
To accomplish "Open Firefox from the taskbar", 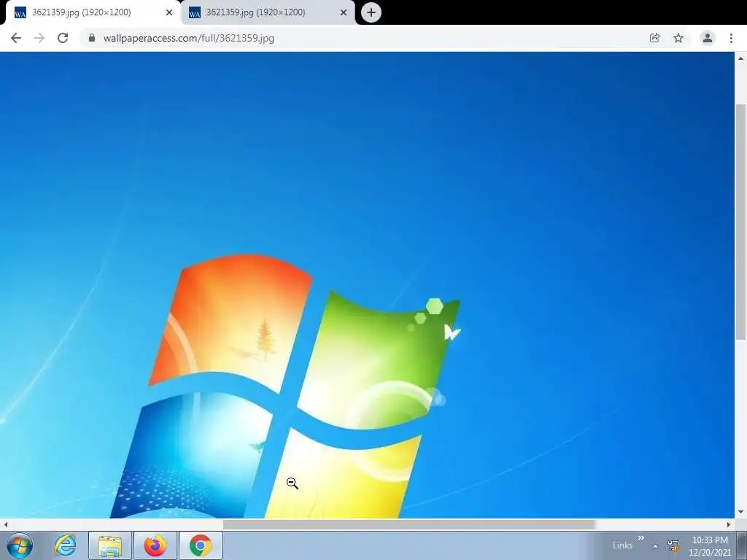I will click(155, 545).
